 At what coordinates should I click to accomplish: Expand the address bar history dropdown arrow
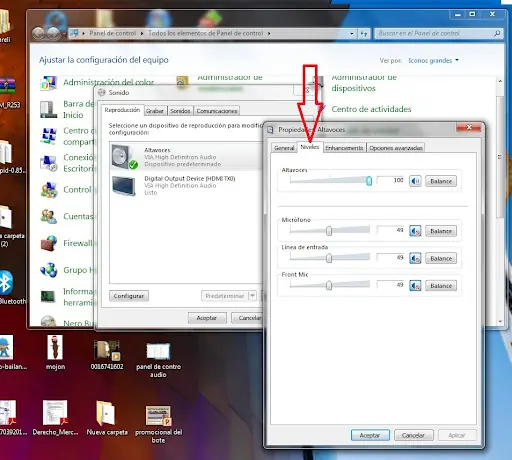pos(352,34)
